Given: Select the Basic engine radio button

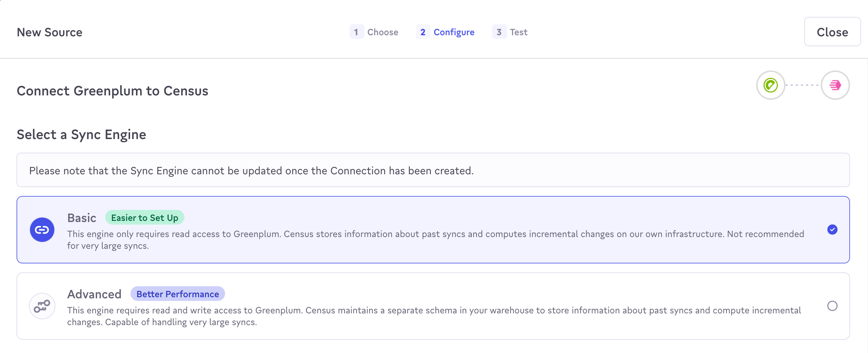Looking at the screenshot, I should [x=832, y=230].
